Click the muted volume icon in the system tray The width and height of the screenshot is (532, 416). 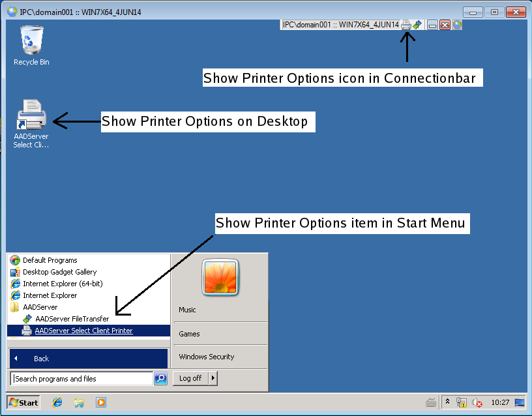pyautogui.click(x=477, y=402)
